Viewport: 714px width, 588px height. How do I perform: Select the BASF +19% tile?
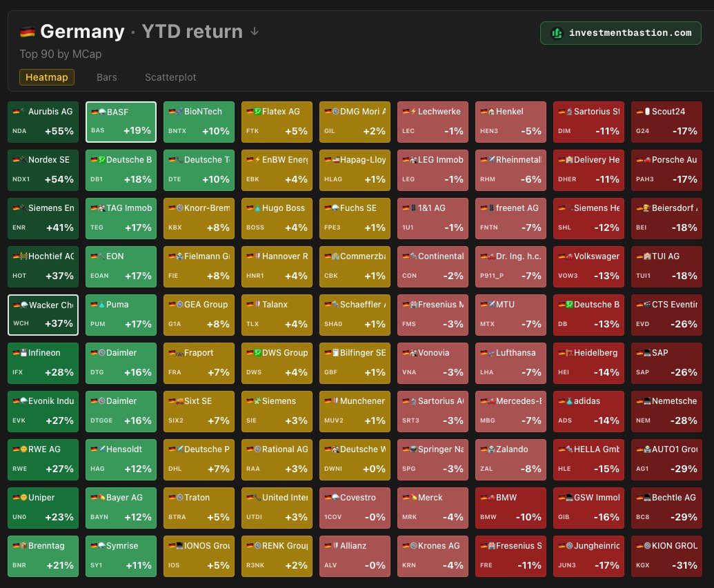pyautogui.click(x=121, y=121)
